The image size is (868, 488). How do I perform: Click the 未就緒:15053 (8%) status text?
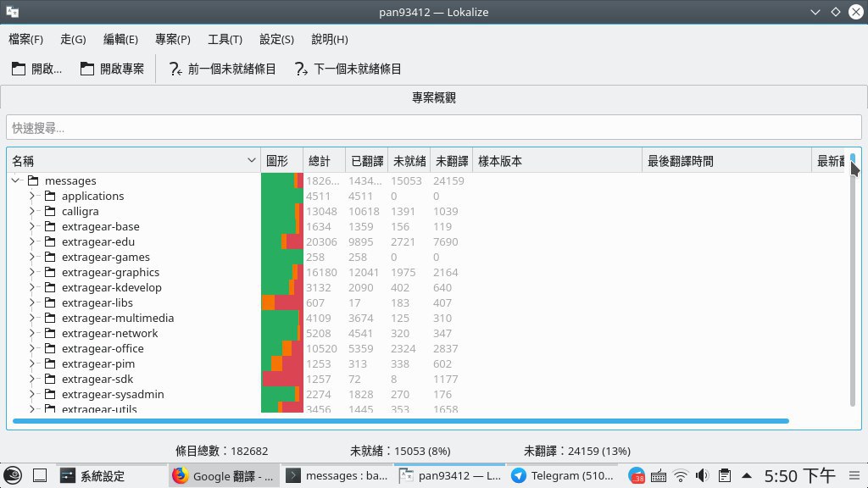coord(400,451)
